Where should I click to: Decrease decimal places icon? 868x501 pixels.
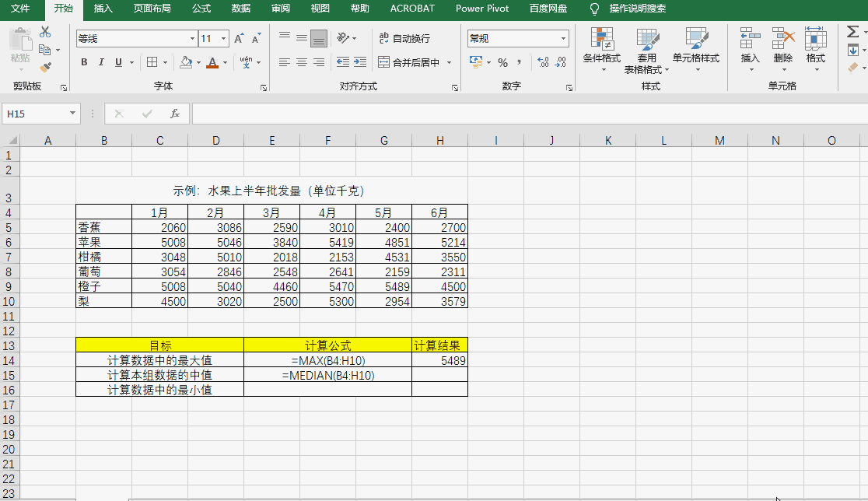point(561,62)
